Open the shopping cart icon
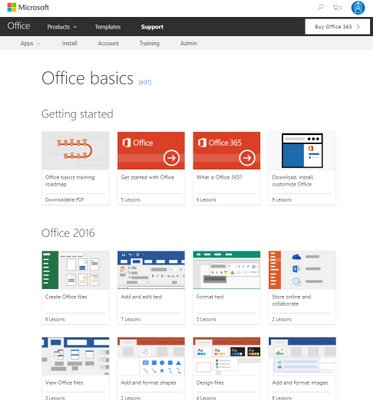 [337, 7]
